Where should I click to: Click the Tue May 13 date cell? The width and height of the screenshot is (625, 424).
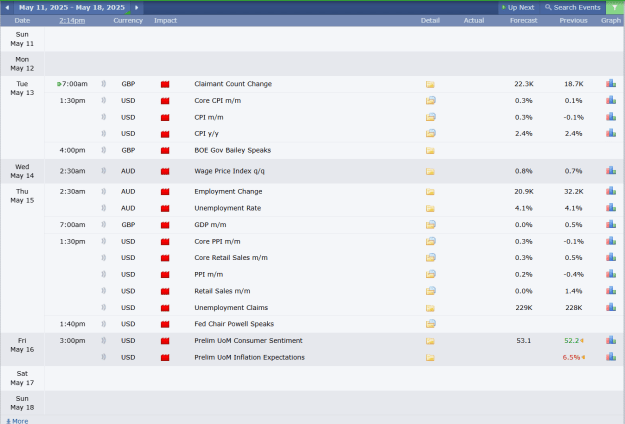(22, 88)
